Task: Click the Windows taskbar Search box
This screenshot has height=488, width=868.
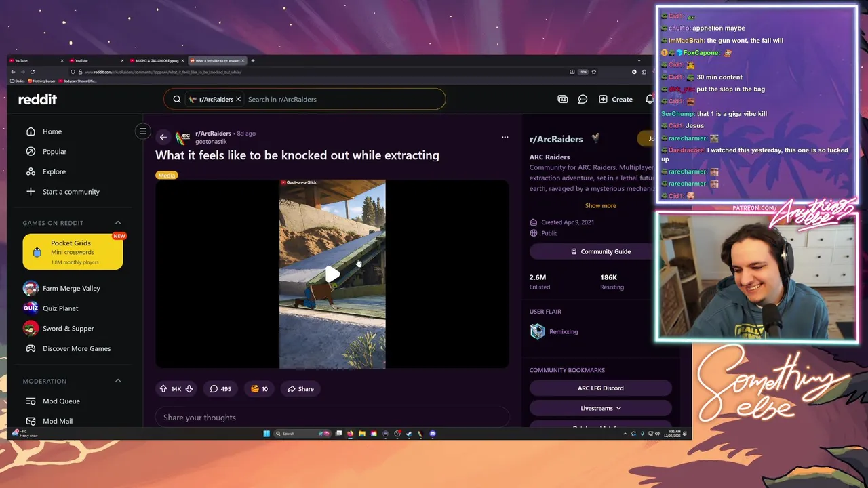Action: tap(302, 434)
